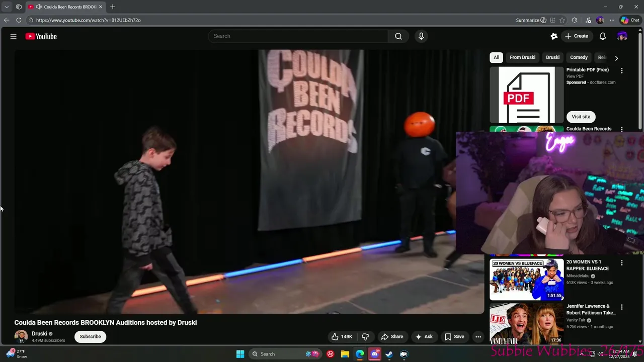The image size is (644, 362).
Task: Share the video
Action: (392, 337)
